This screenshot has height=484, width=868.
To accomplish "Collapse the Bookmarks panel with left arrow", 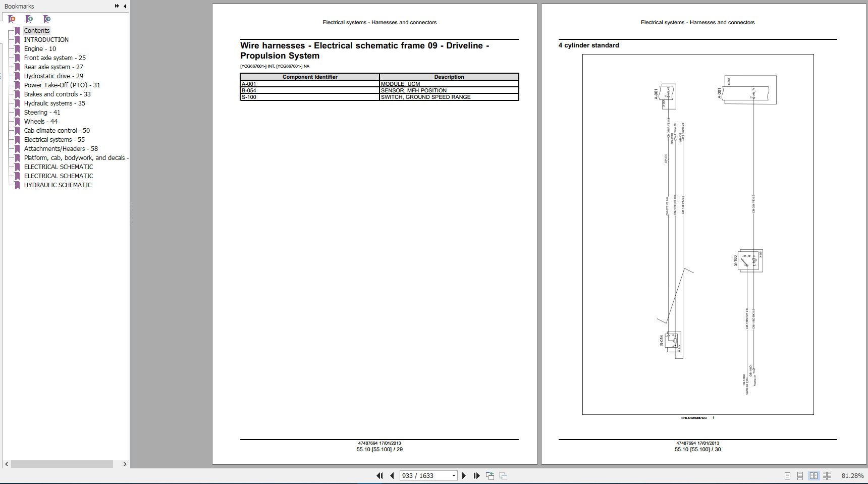I will [125, 6].
